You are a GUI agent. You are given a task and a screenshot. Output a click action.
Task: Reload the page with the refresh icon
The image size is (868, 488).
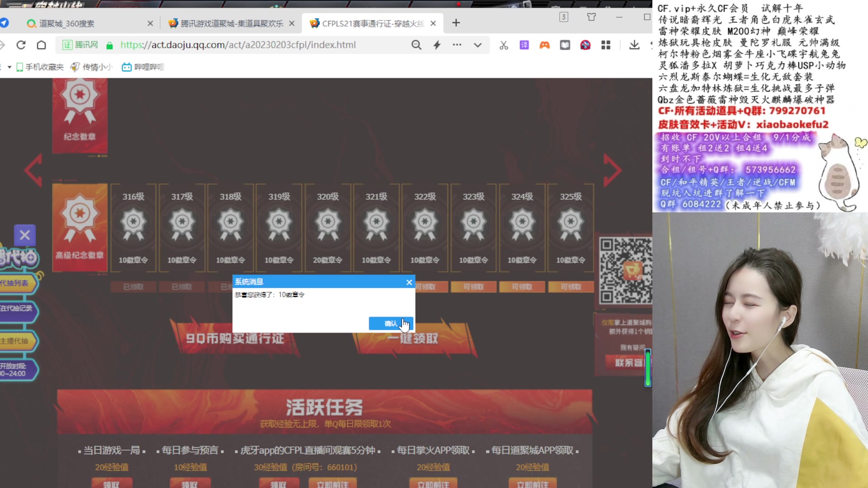point(21,45)
